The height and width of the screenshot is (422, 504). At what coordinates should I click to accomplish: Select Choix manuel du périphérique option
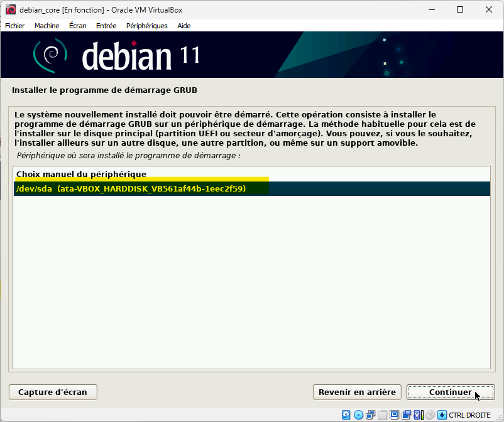pyautogui.click(x=251, y=174)
